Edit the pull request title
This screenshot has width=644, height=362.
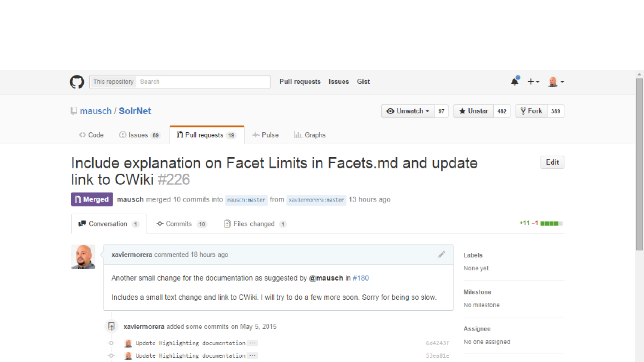[x=552, y=162]
